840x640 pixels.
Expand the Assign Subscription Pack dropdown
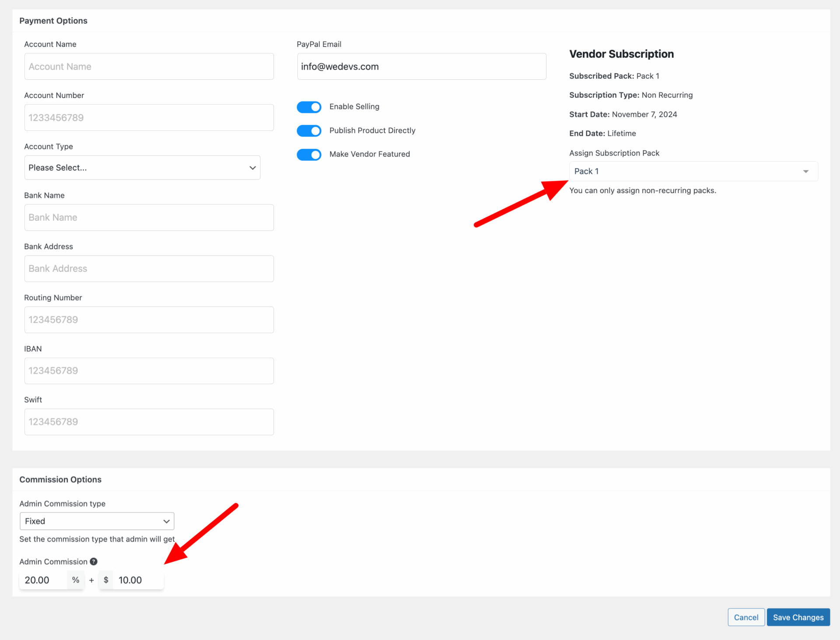[x=806, y=171]
